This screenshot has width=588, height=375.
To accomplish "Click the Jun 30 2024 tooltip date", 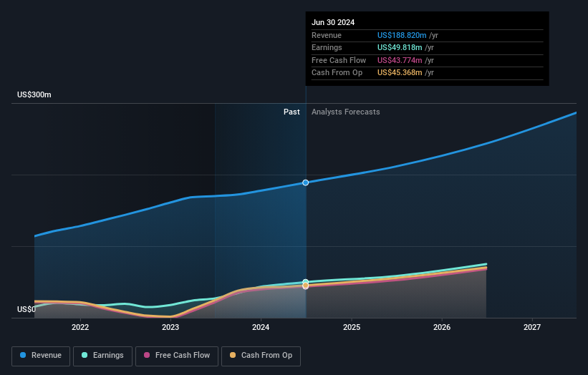I will [x=333, y=22].
